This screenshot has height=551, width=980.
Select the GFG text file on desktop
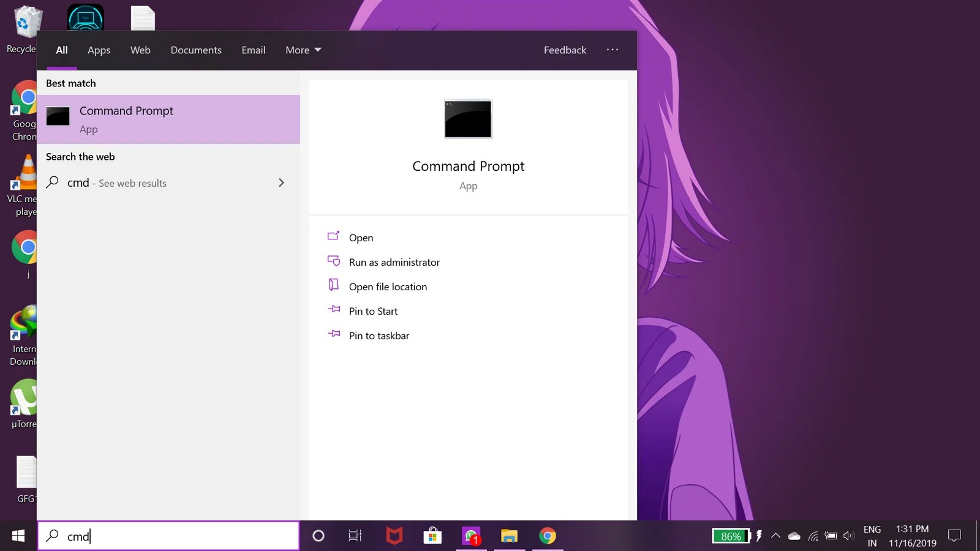(x=26, y=479)
